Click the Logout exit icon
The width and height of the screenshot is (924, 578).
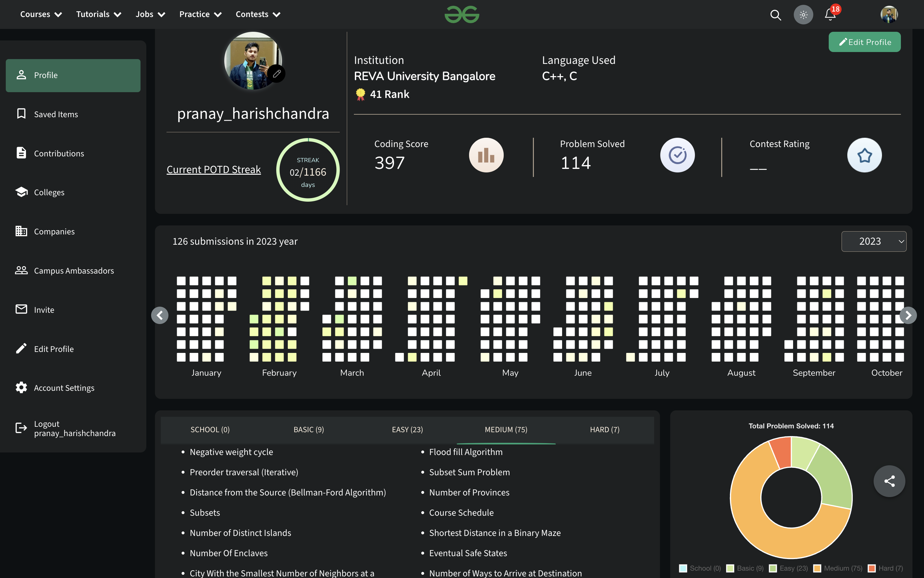(x=21, y=428)
